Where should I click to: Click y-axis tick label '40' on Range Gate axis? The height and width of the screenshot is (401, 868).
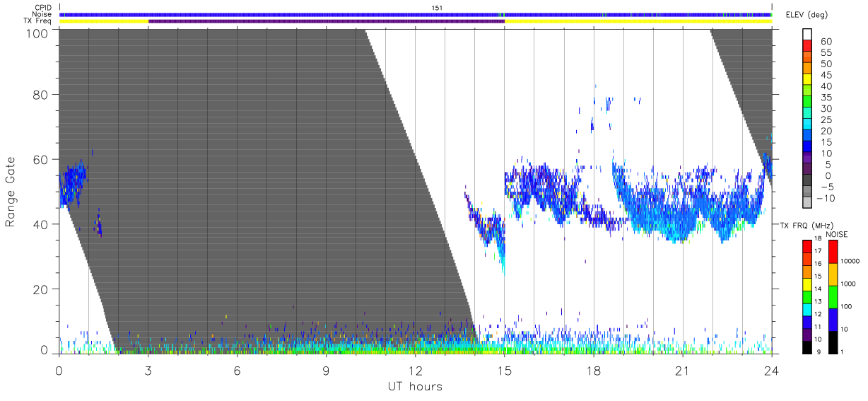[40, 224]
